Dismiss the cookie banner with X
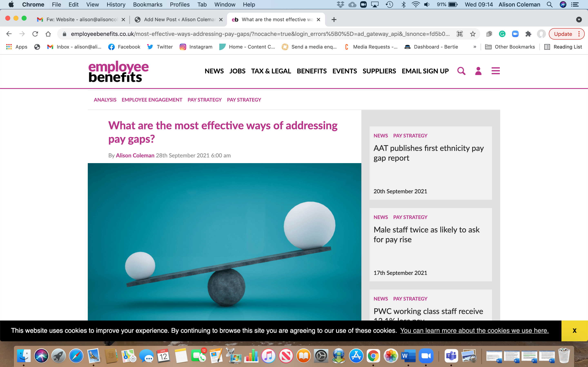The height and width of the screenshot is (367, 588). point(574,331)
